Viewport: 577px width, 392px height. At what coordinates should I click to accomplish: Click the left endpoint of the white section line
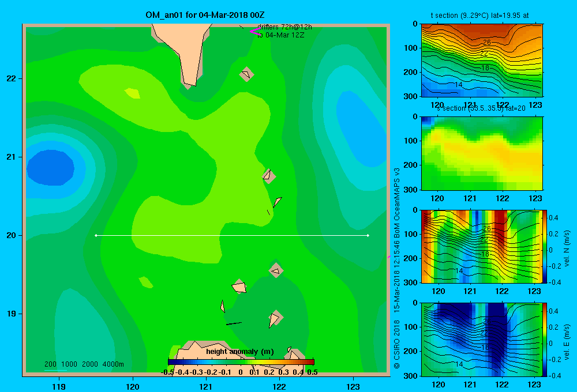(x=96, y=235)
